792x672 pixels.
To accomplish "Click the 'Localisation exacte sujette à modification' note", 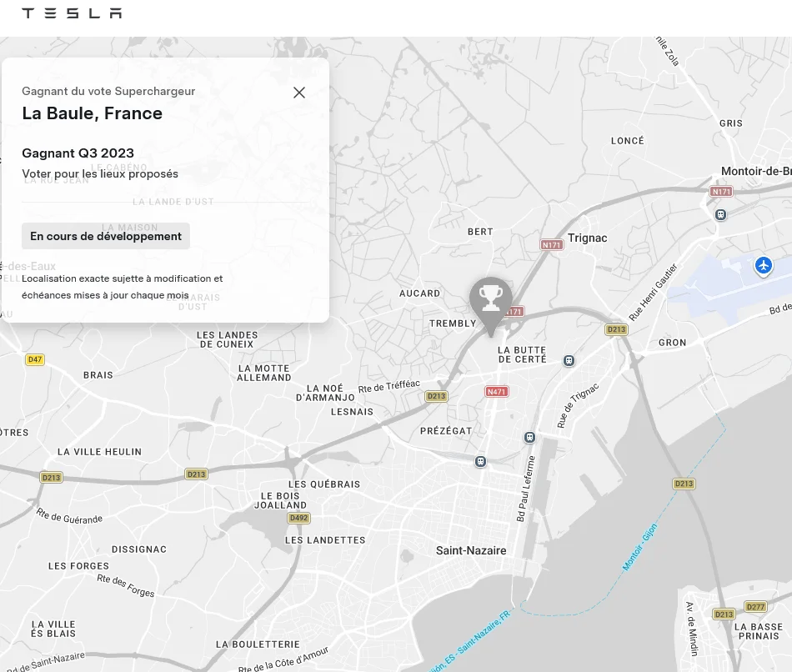I will (x=123, y=287).
